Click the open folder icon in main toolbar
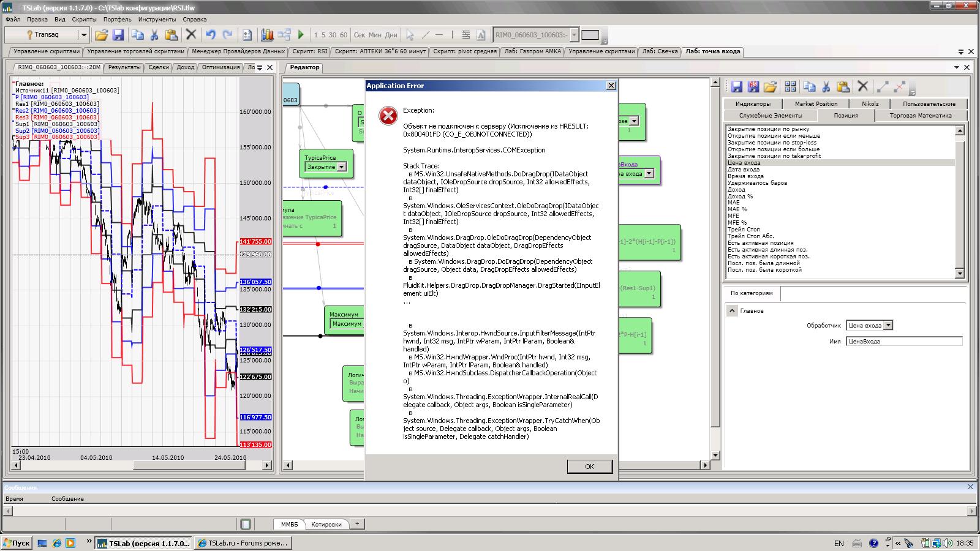Image resolution: width=980 pixels, height=551 pixels. click(x=101, y=35)
